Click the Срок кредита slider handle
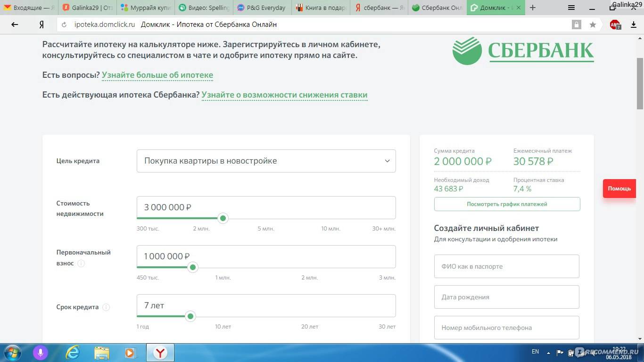Screen dimensions: 644x362 coord(190,316)
